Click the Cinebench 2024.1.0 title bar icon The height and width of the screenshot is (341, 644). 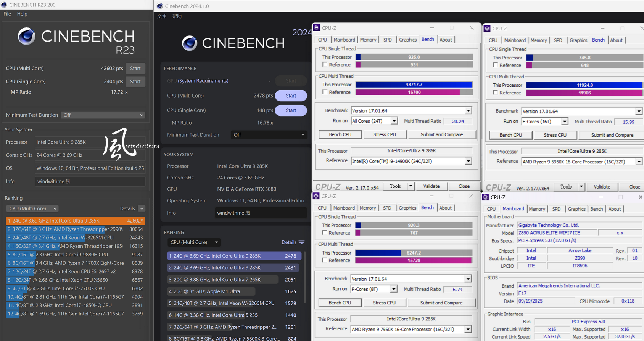click(x=160, y=6)
